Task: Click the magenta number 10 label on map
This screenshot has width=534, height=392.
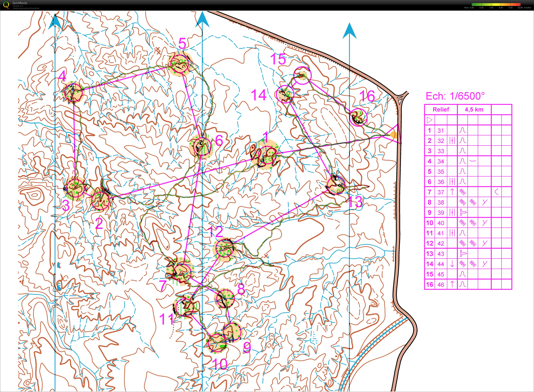Action: click(219, 364)
